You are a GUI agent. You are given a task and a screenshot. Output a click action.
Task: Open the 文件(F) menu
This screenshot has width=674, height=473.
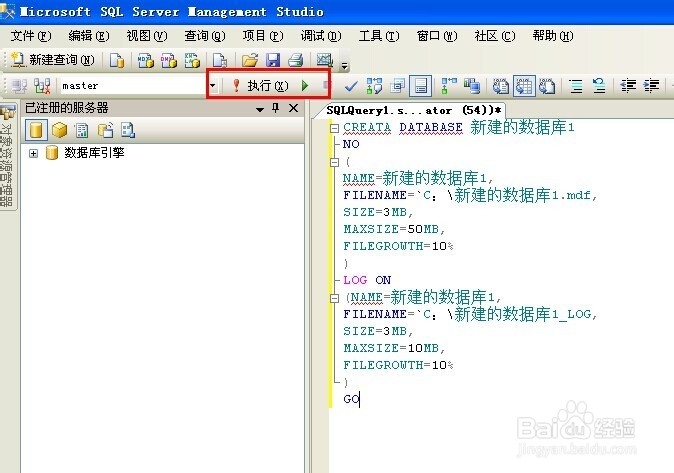31,36
